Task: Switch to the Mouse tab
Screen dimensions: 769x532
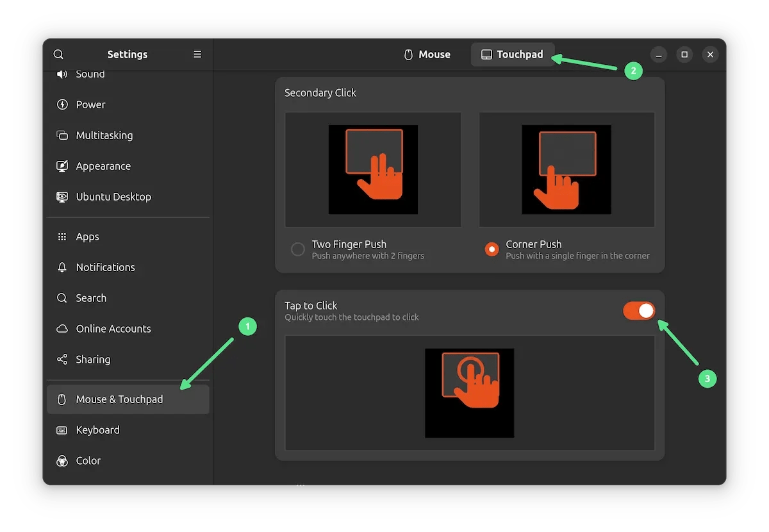Action: pos(427,54)
